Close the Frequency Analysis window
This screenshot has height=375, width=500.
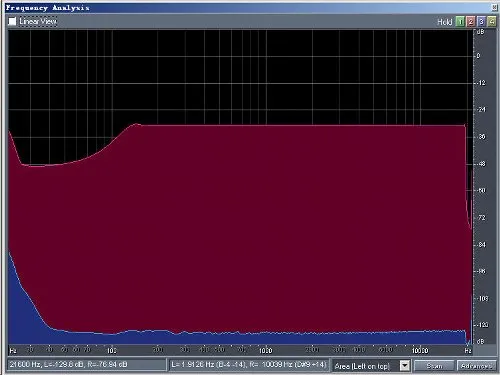tap(495, 7)
